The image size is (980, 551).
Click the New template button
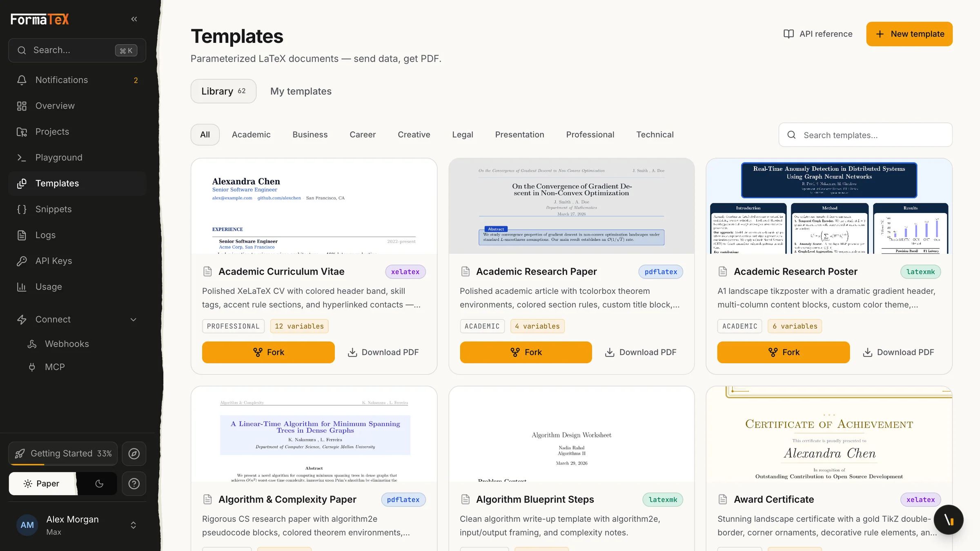coord(909,34)
